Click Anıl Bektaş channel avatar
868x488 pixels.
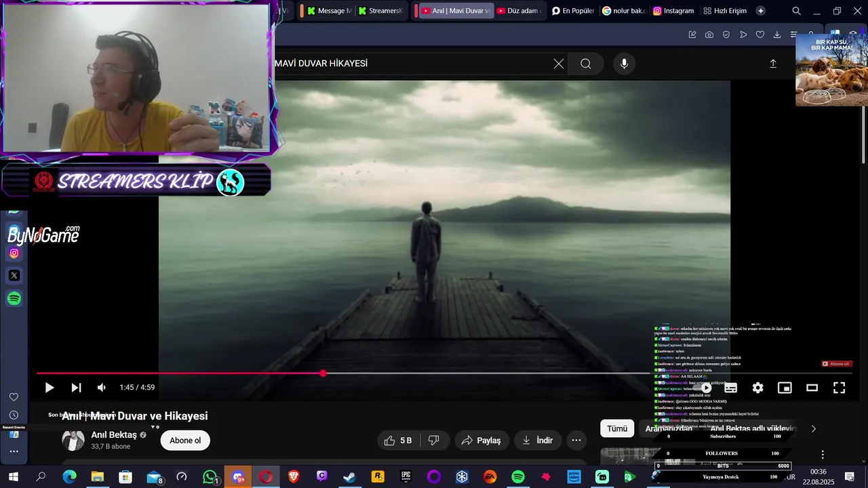(x=73, y=440)
